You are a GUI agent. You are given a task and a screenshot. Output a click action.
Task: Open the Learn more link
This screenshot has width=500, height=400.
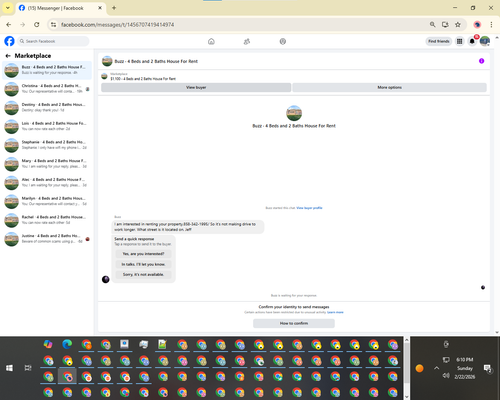(x=335, y=312)
